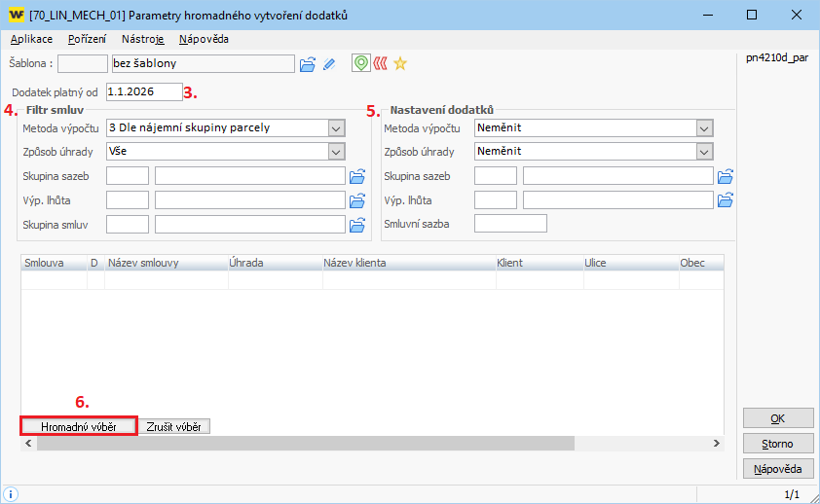820x504 pixels.
Task: Open the Aplikace menu
Action: tap(31, 39)
